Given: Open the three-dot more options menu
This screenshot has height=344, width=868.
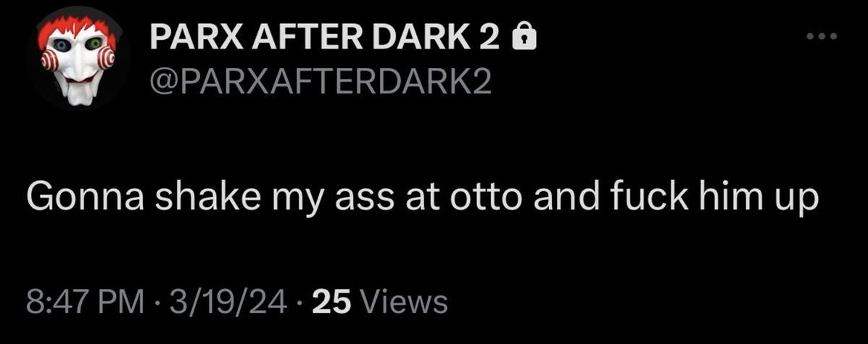Looking at the screenshot, I should coord(822,36).
